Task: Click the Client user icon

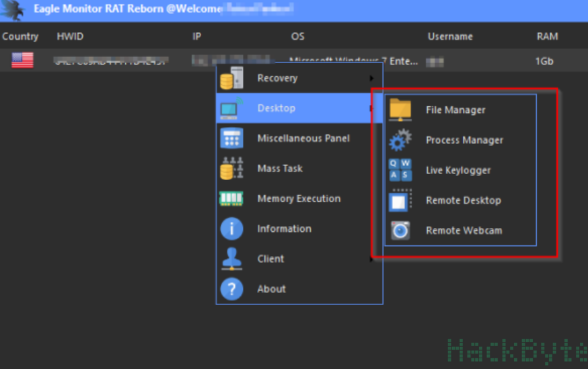Action: coord(231,259)
